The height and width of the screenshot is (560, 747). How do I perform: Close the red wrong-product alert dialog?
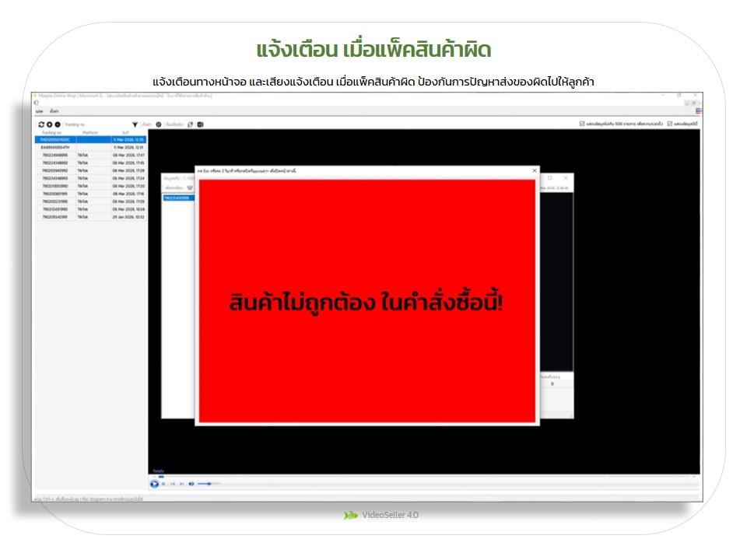(x=534, y=170)
